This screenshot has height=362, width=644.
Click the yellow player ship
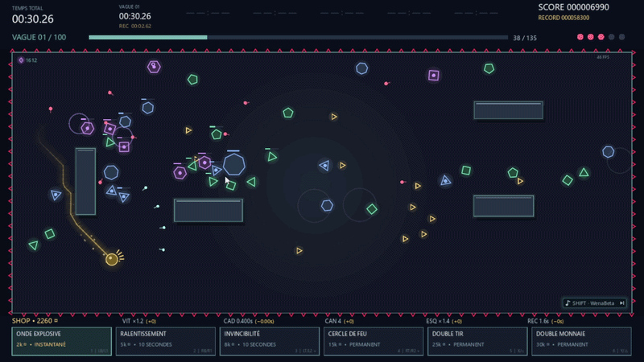pyautogui.click(x=112, y=259)
